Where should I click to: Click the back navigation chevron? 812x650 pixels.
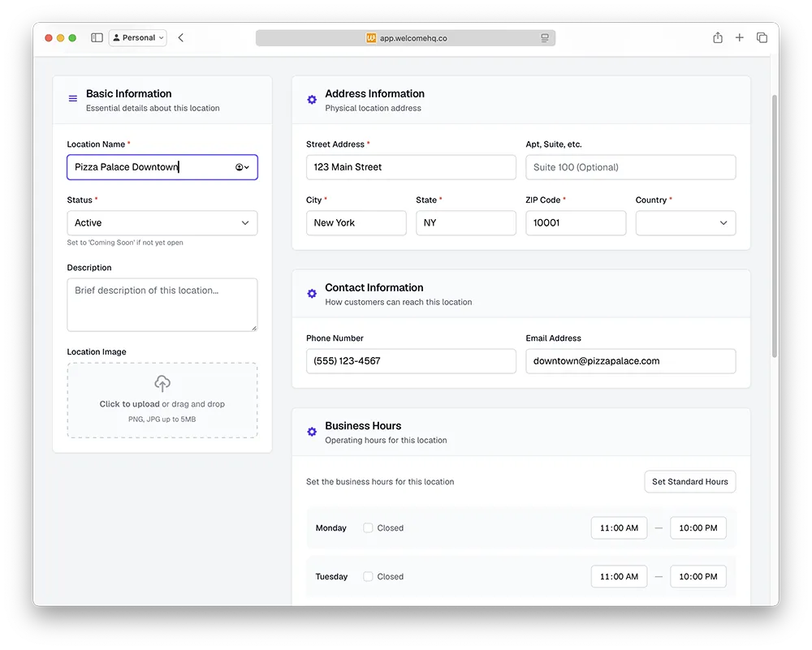click(x=180, y=37)
